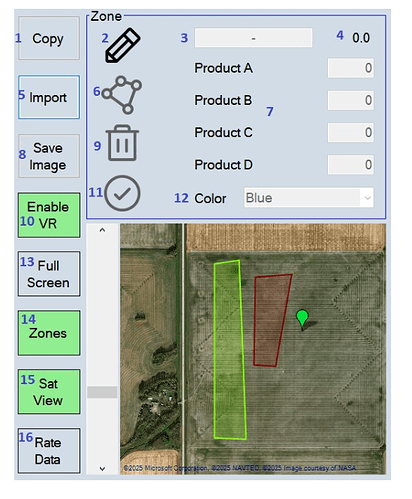Click the green location pin on map
This screenshot has width=412, height=499.
click(302, 319)
